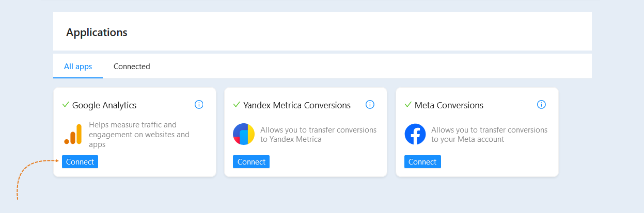Switch to the All apps tab
The width and height of the screenshot is (644, 213).
pos(78,66)
